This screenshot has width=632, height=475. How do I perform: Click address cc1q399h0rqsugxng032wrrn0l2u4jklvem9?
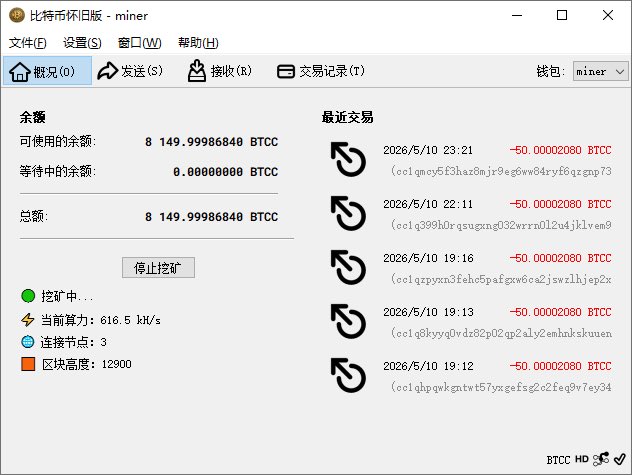pyautogui.click(x=501, y=225)
